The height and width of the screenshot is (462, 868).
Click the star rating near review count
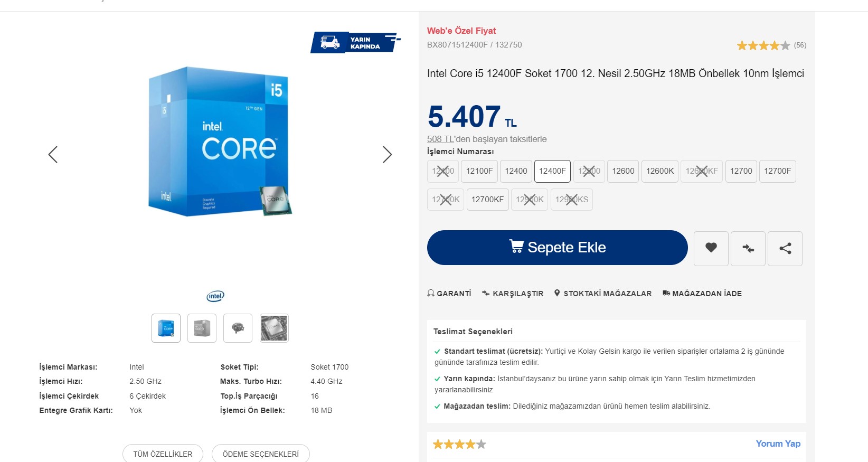[763, 45]
